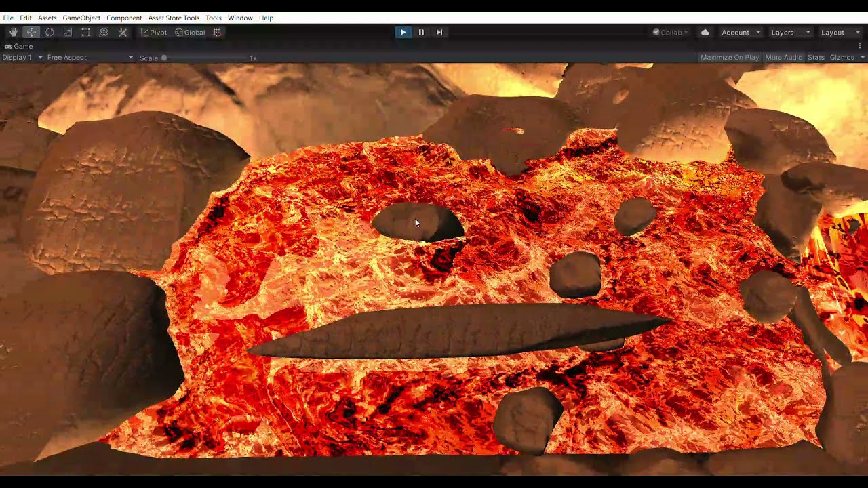This screenshot has width=868, height=488.
Task: Toggle Gizmos in Game view
Action: tap(842, 58)
